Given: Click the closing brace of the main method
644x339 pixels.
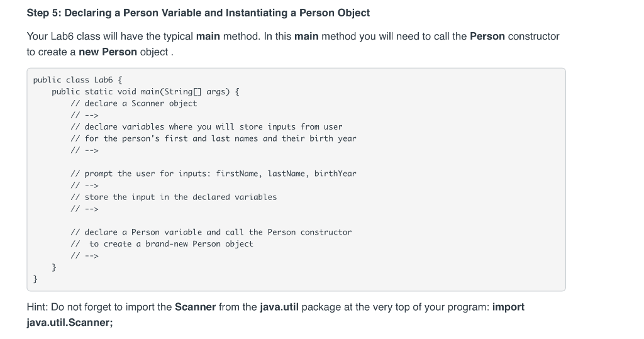Looking at the screenshot, I should (54, 267).
